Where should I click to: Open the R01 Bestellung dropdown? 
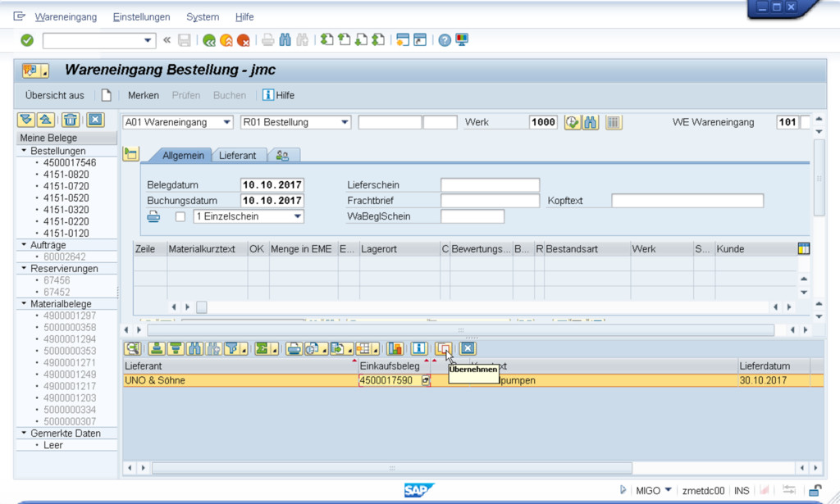[295, 122]
